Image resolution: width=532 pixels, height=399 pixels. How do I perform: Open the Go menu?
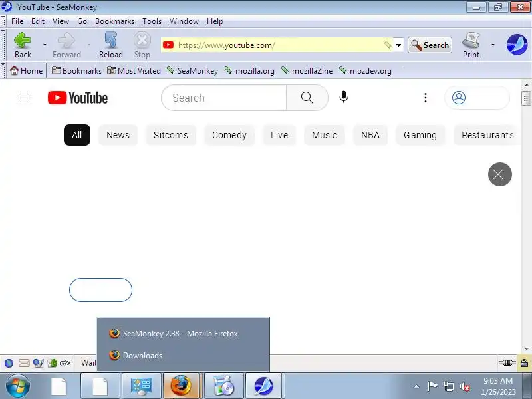click(82, 21)
